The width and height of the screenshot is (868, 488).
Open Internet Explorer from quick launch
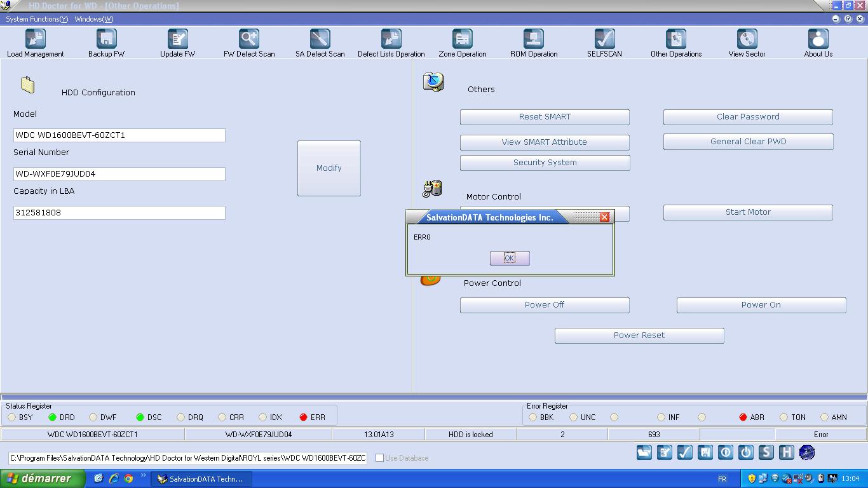(114, 478)
